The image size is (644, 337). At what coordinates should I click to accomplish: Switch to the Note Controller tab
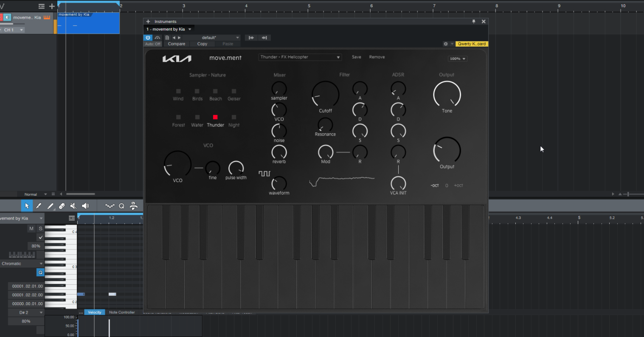point(122,312)
